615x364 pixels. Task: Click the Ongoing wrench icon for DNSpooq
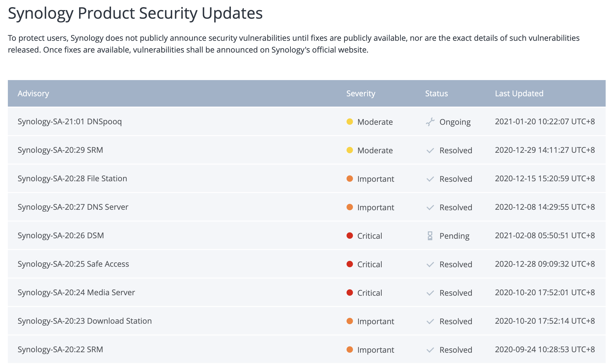click(x=430, y=122)
